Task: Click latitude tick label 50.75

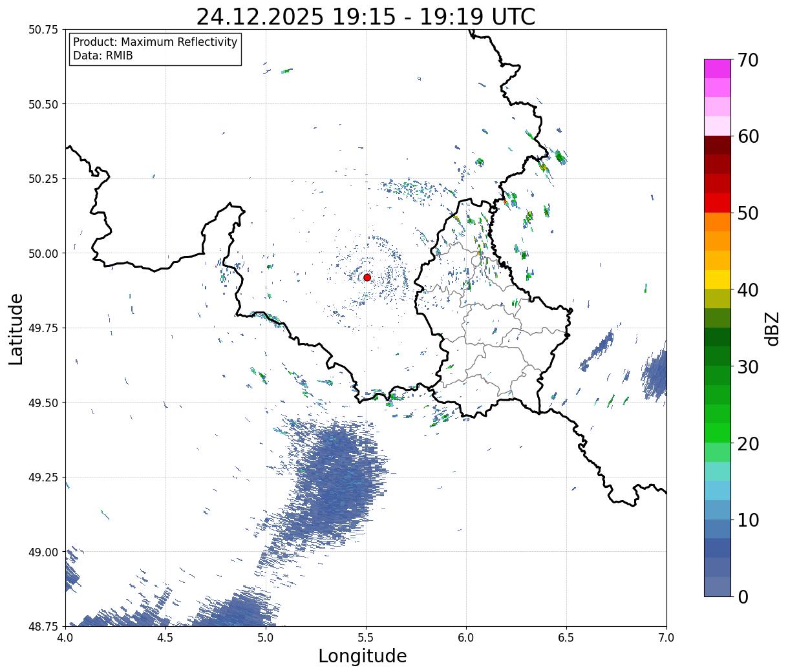Action: (43, 30)
